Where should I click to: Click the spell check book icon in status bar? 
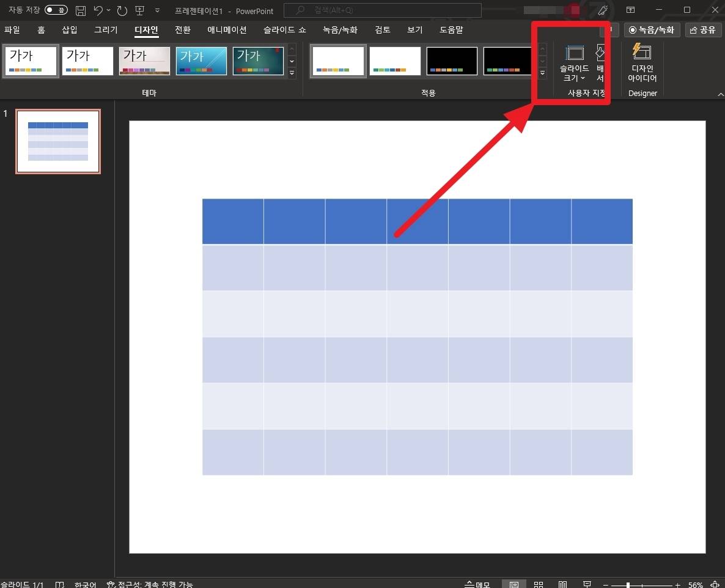[x=60, y=584]
